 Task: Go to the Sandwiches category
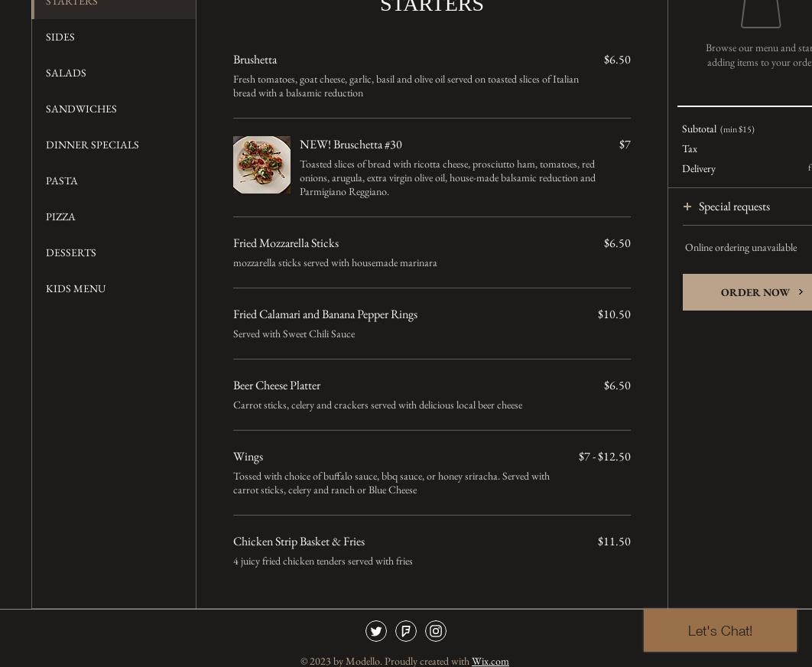tap(81, 109)
